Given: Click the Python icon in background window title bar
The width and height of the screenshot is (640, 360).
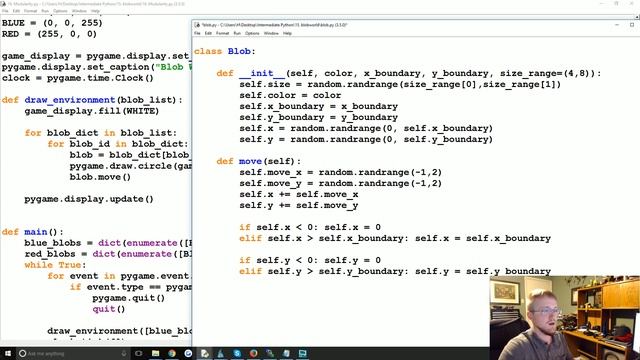Looking at the screenshot, I should point(4,4).
